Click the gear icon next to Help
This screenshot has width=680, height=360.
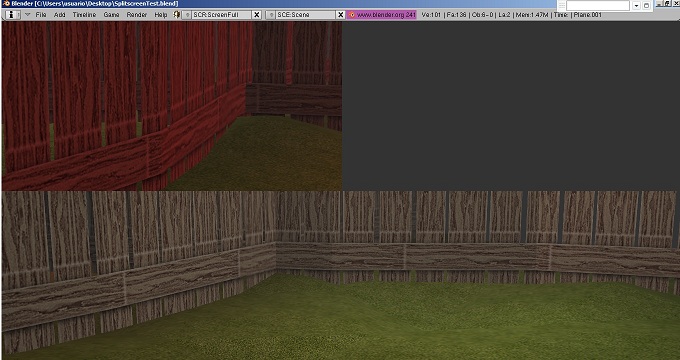click(x=177, y=14)
